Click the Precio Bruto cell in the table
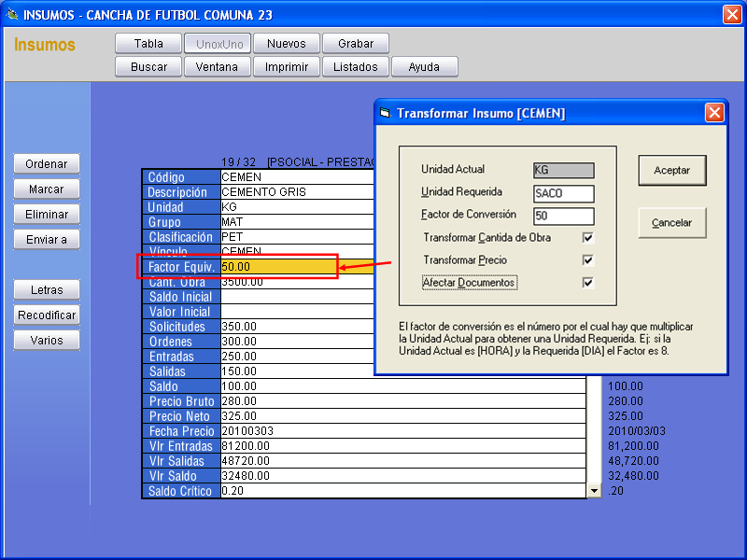Screen dimensions: 747x560 [403, 401]
